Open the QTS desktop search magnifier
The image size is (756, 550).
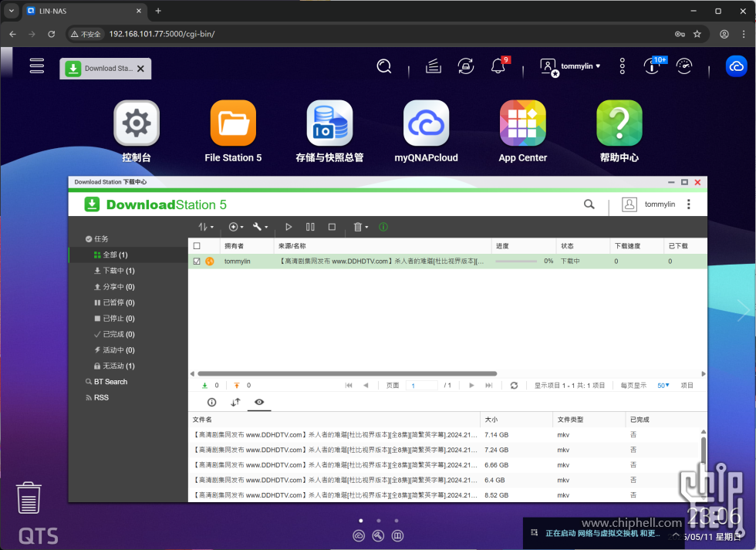[x=384, y=66]
